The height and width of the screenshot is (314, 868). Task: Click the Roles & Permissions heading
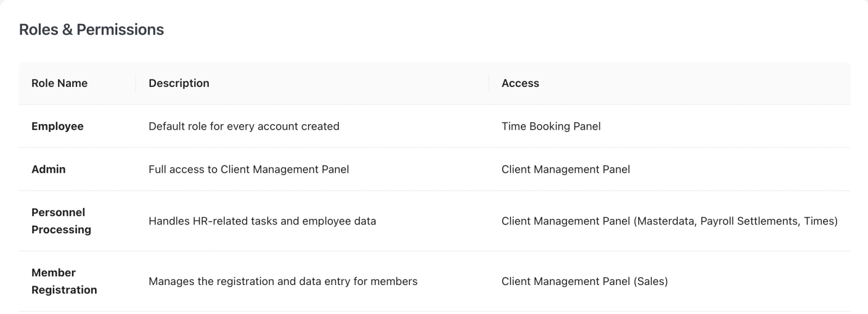coord(91,30)
